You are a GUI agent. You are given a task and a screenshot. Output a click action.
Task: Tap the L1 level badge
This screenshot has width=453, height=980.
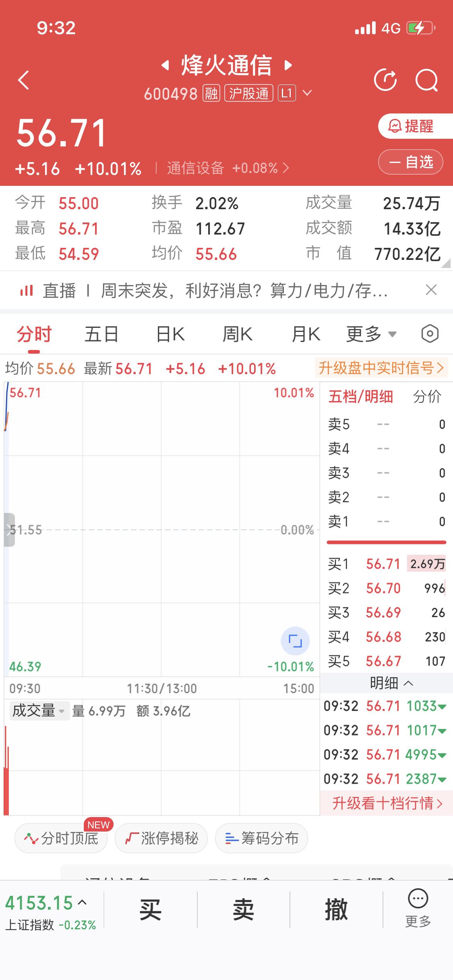click(x=287, y=93)
